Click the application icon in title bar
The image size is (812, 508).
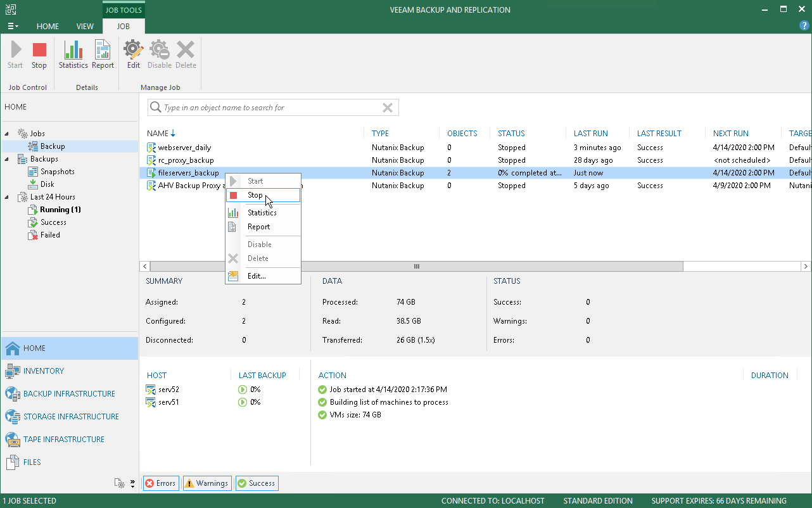[10, 10]
